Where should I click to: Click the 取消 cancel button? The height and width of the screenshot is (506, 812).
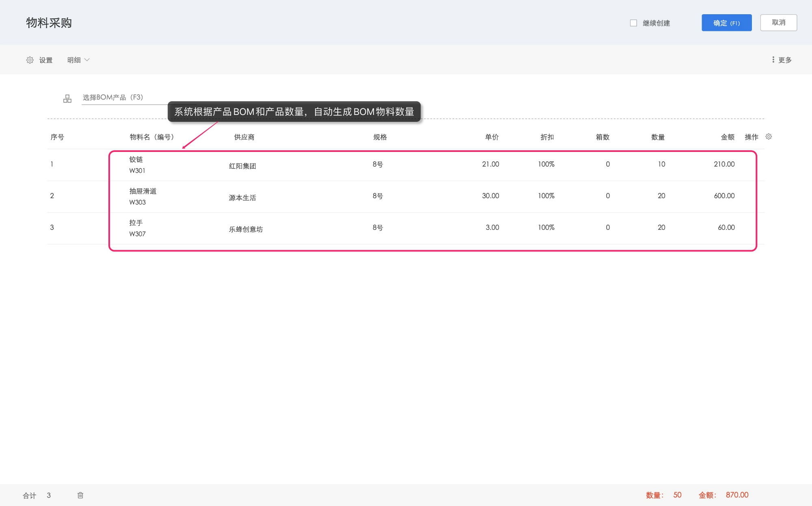778,23
